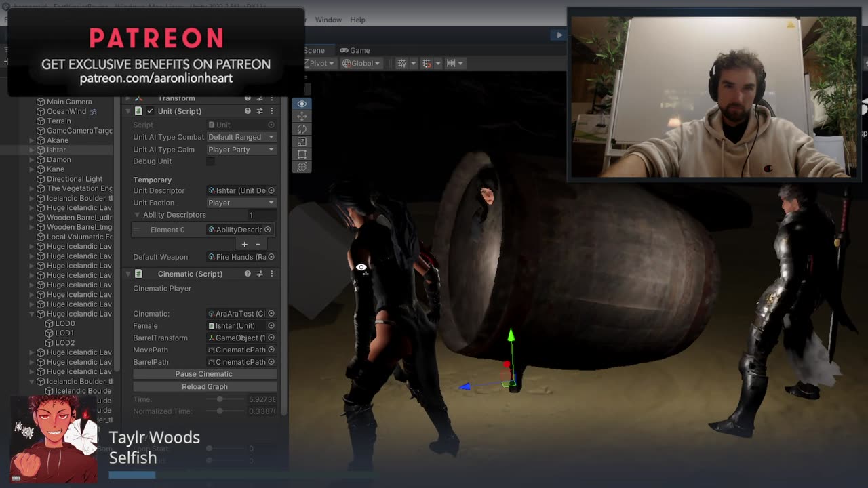Open object picker for BarrelTransform field
This screenshot has width=868, height=488.
pyautogui.click(x=271, y=338)
